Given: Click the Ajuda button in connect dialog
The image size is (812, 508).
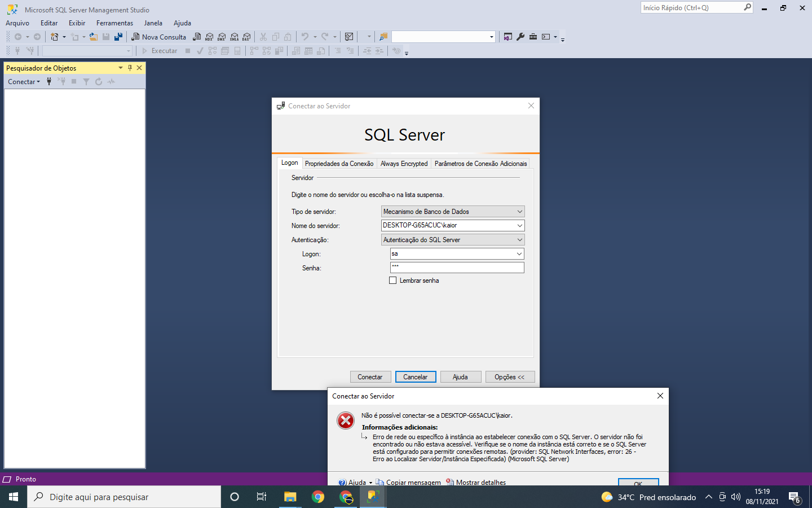Looking at the screenshot, I should 460,377.
